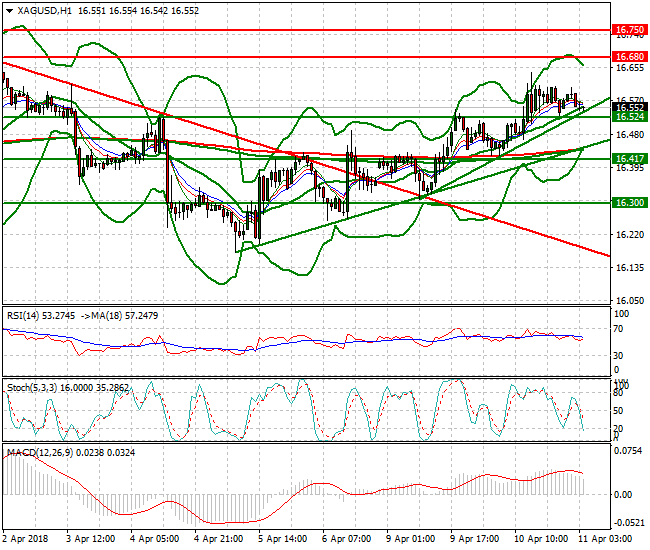The height and width of the screenshot is (550, 650).
Task: Select the MACD(12,26,9) indicator label
Action: coord(40,453)
